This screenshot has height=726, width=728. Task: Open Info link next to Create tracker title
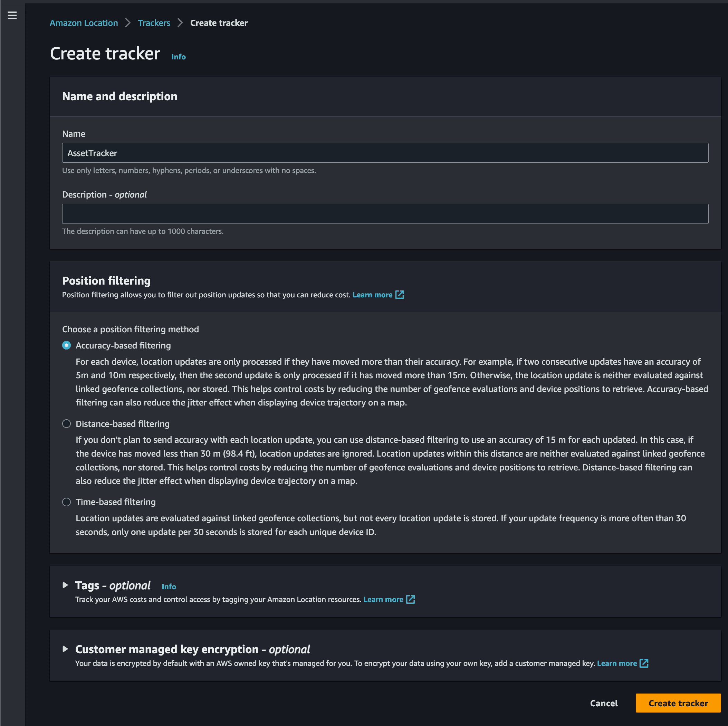(x=179, y=57)
